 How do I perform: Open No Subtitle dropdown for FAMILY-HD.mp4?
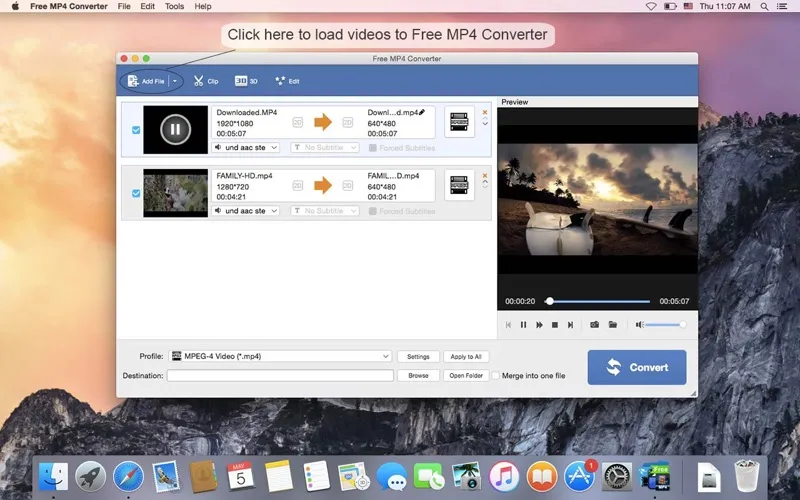point(325,211)
